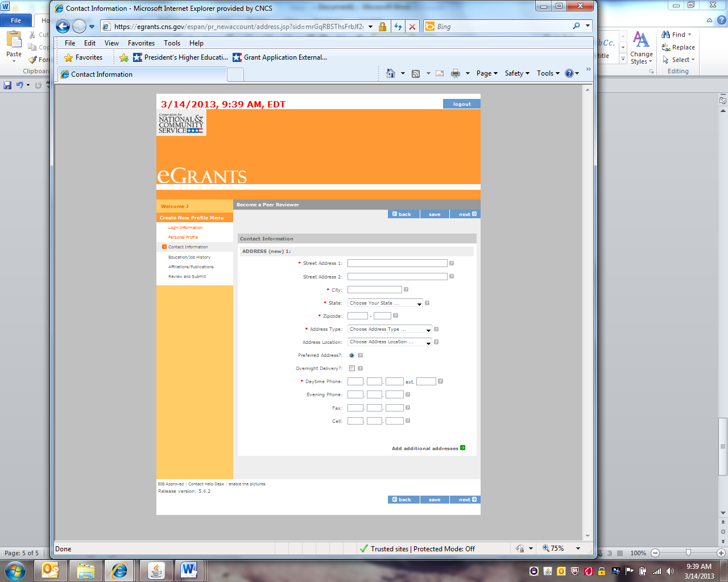728x582 pixels.
Task: Click the Undo icon in Word's quick access toolbar
Action: pyautogui.click(x=20, y=85)
